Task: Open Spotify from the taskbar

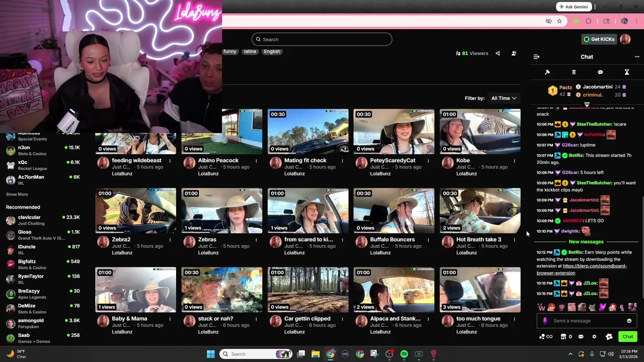Action: click(404, 354)
